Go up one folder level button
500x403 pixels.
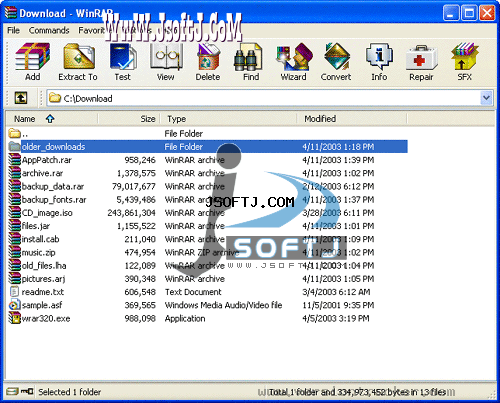21,98
